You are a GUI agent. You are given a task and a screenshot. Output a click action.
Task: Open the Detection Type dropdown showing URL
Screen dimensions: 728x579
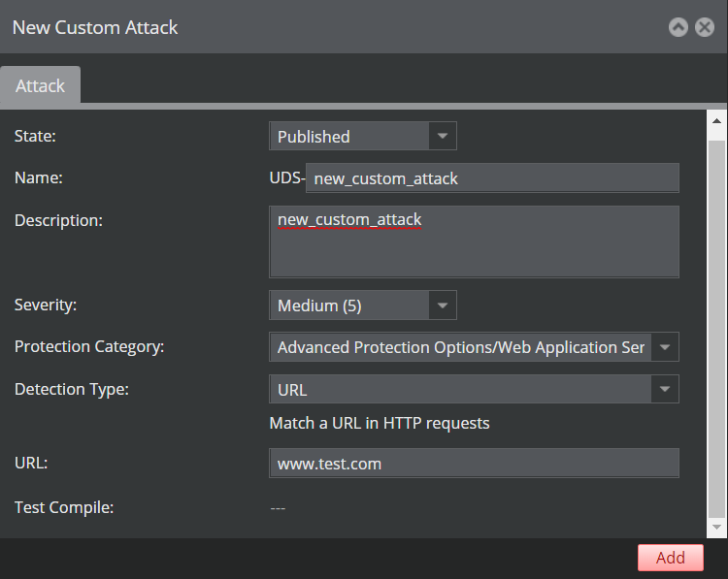point(474,389)
